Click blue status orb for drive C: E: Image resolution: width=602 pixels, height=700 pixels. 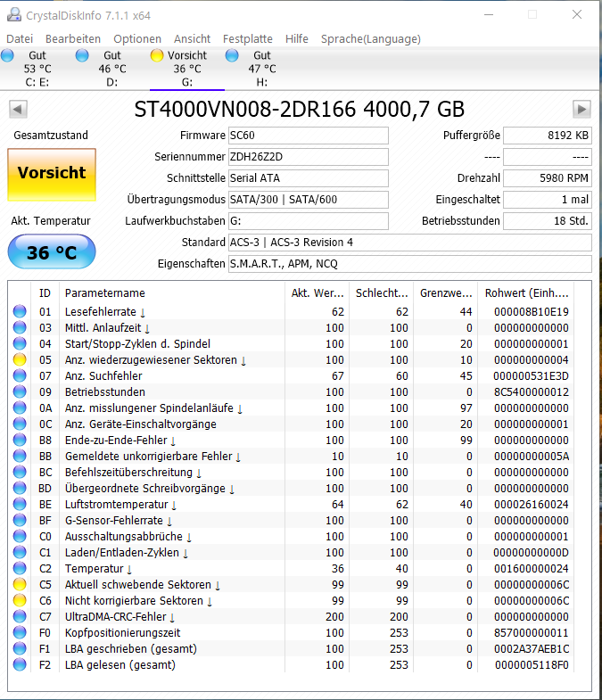[x=8, y=55]
